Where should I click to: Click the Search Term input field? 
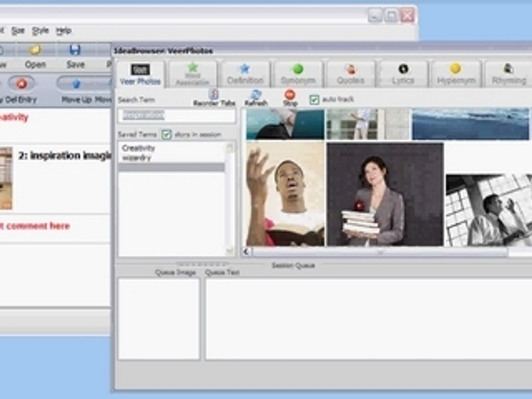176,116
